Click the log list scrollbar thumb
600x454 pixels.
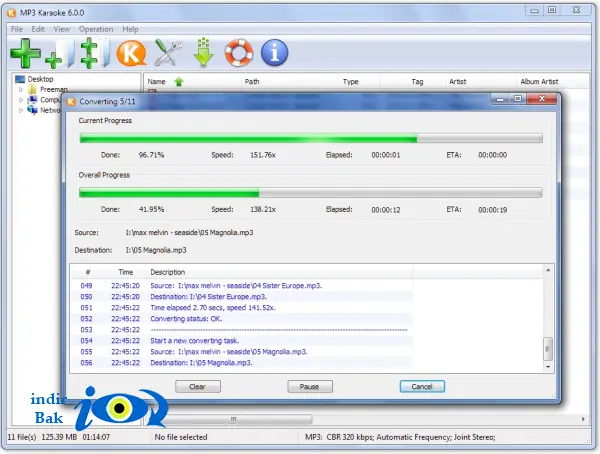tap(548, 349)
